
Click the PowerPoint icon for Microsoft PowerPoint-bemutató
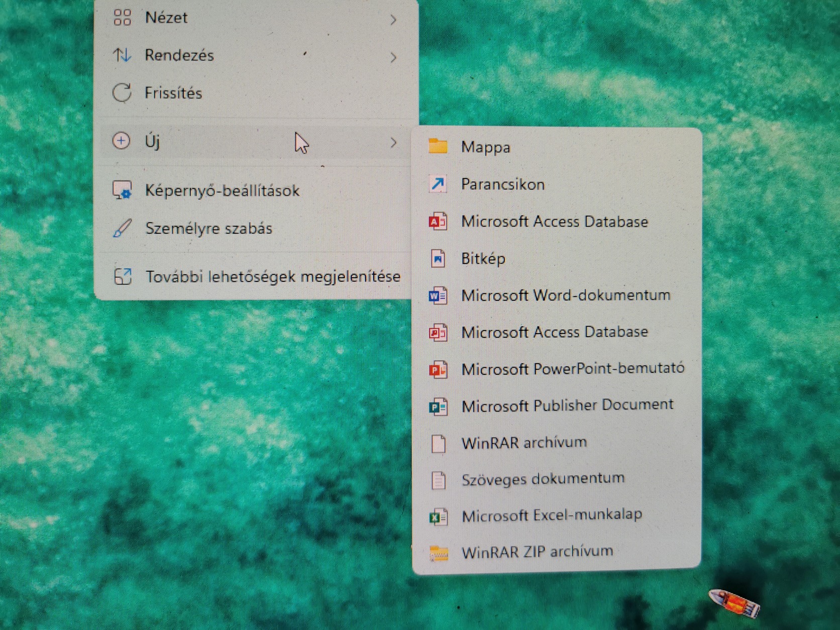[438, 370]
